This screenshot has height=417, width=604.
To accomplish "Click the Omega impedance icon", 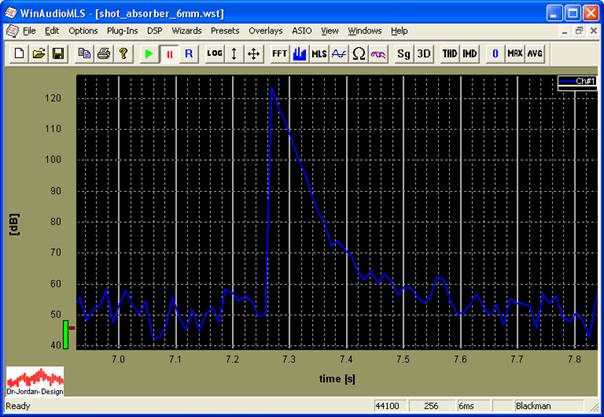I will [x=358, y=54].
